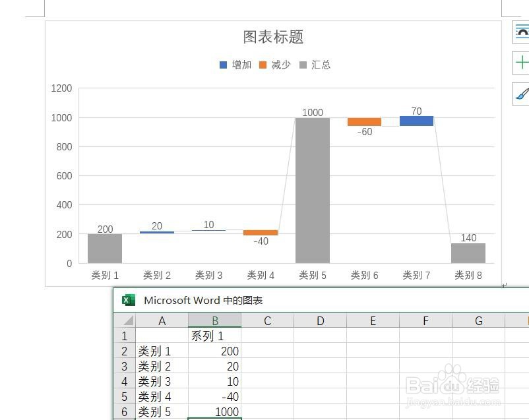Open the Layout Options flyout icon
Viewport: 529px width, 420px height.
pos(520,32)
